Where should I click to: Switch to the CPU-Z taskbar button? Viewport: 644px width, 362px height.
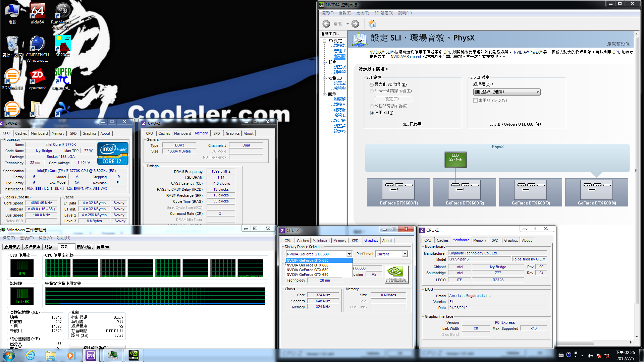coord(91,355)
